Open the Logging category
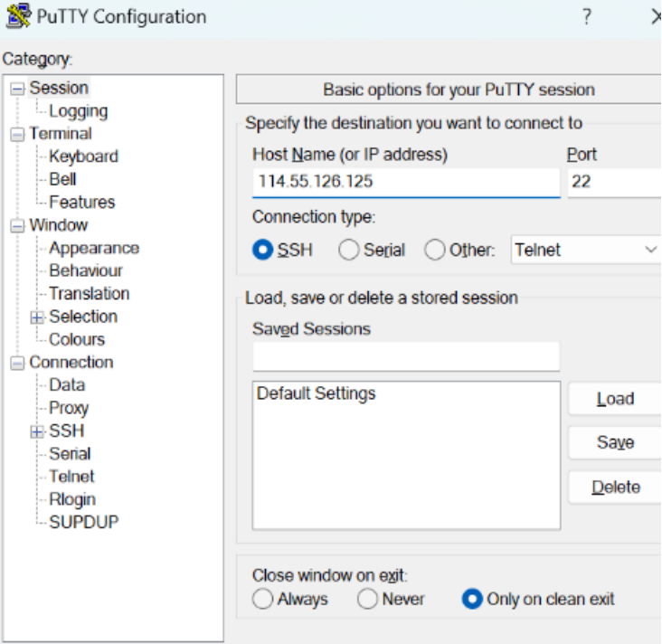662x644 pixels. (79, 111)
